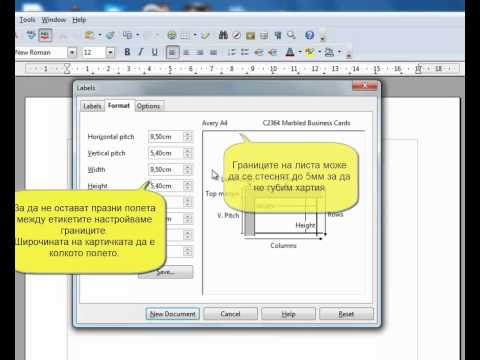This screenshot has height=360, width=480.
Task: Increase Width with up spinner arrow
Action: pyautogui.click(x=188, y=166)
